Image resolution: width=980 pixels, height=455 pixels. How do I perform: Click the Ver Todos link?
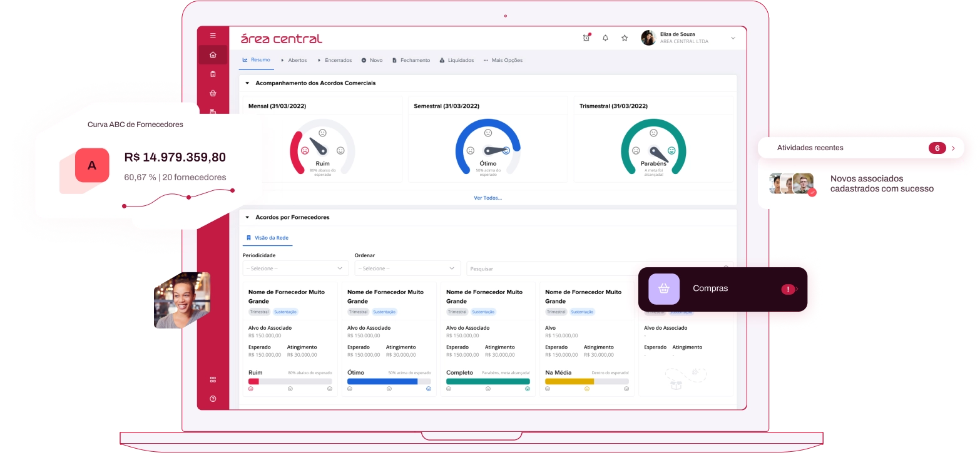[x=487, y=198]
